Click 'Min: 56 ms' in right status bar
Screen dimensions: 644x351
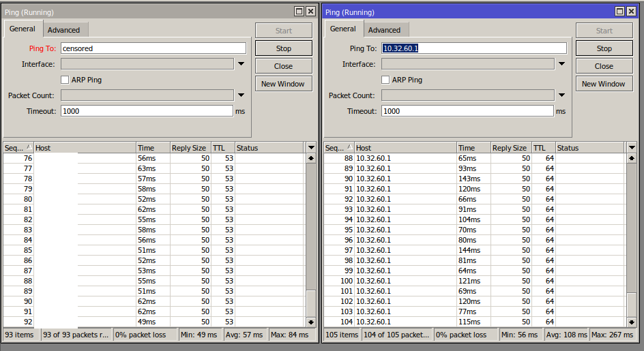520,335
